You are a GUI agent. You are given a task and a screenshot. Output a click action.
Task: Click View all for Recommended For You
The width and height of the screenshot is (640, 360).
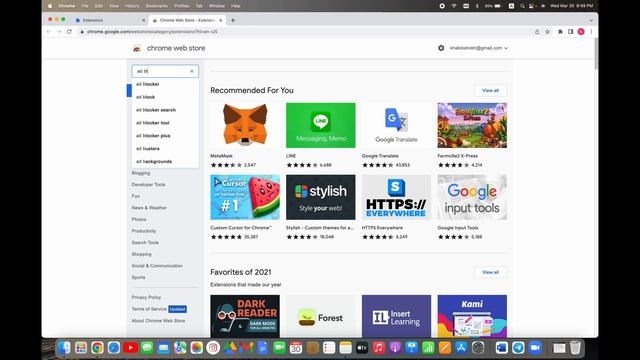[x=490, y=91]
